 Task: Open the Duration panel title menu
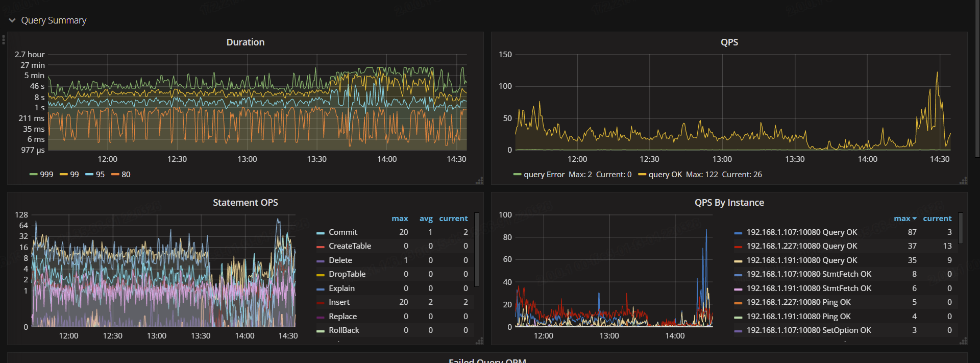(245, 42)
